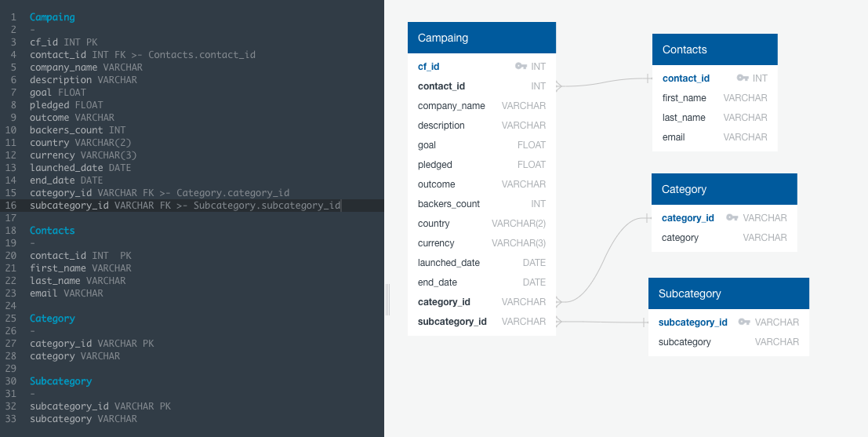Viewport: 868px width, 437px height.
Task: Click the key icon beside subcategory_id in Subcategory
Action: (x=744, y=322)
